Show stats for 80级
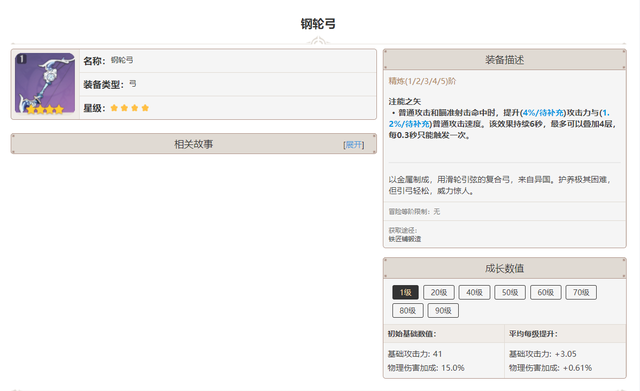Image resolution: width=640 pixels, height=391 pixels. (408, 311)
